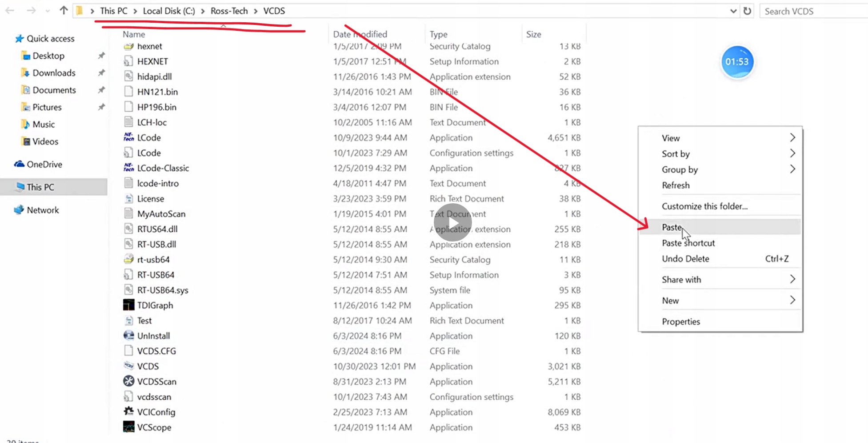Click the Test rich text document icon
Viewport: 868px width, 443px height.
pos(128,320)
